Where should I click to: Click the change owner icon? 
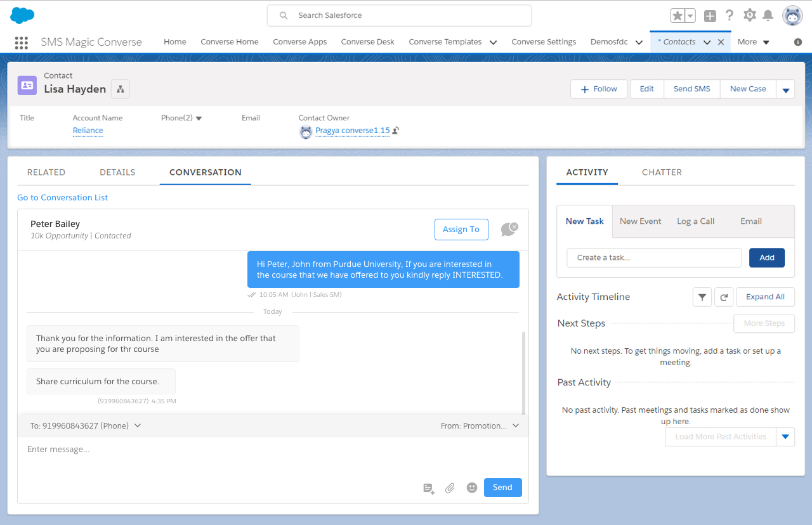(396, 131)
